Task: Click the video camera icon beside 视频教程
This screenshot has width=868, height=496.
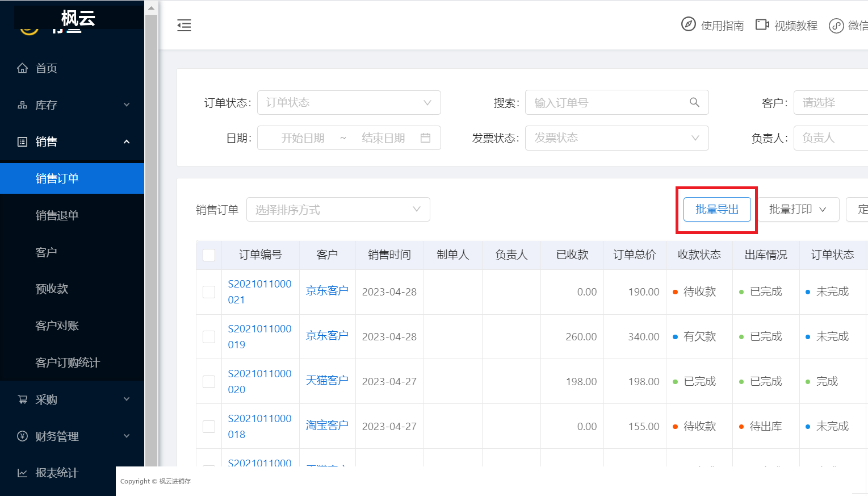Action: click(762, 24)
